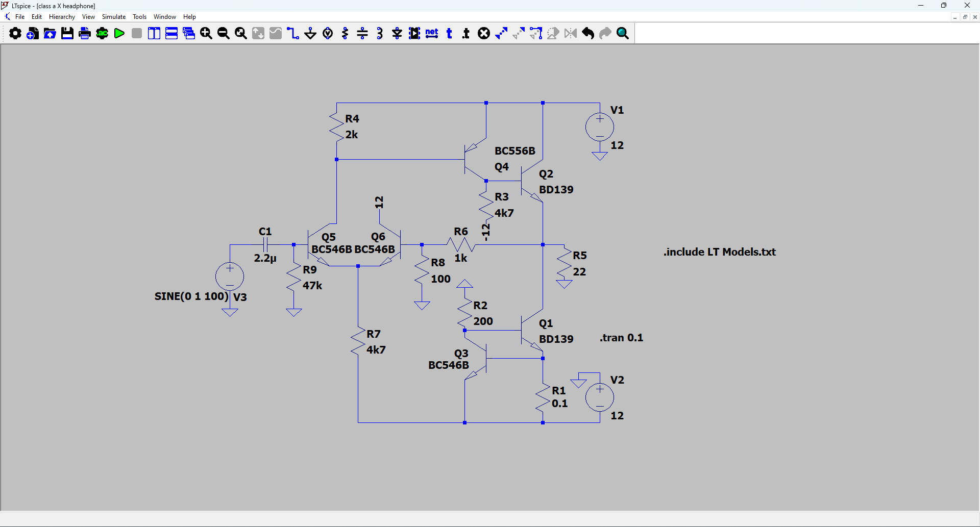Image resolution: width=980 pixels, height=527 pixels.
Task: Place a ground symbol
Action: point(310,34)
